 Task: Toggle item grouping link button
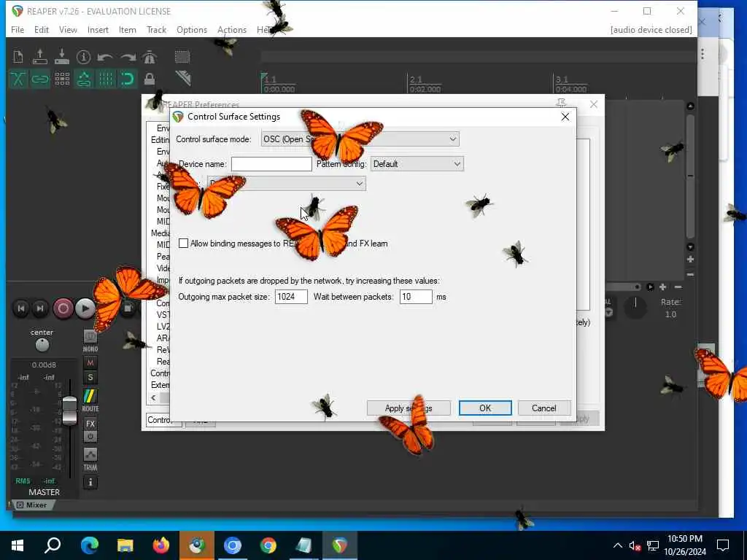[x=40, y=78]
